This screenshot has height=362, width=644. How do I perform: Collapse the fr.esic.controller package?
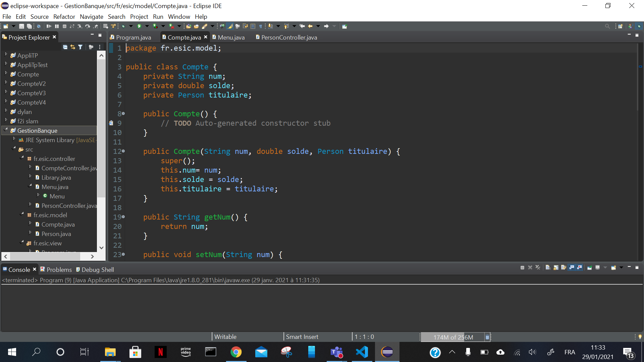click(22, 157)
